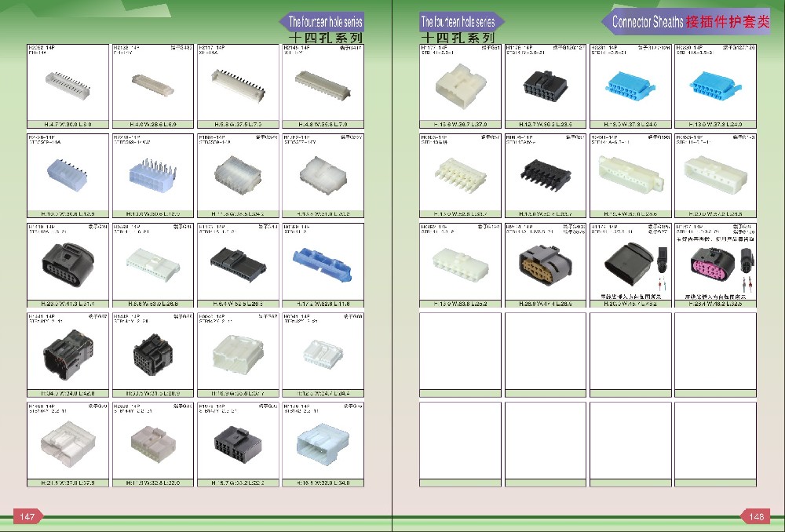
Task: Click the black receptacle in page 147's bottom row
Action: point(238,444)
